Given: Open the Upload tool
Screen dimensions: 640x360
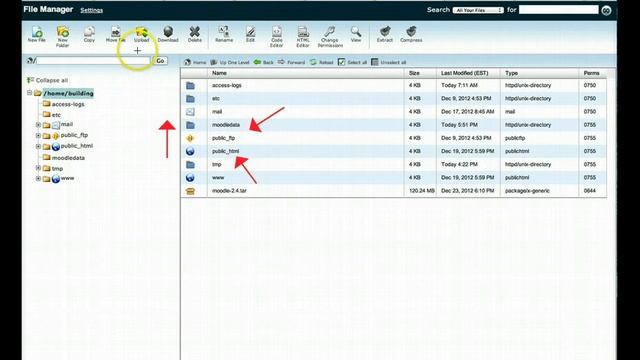Looking at the screenshot, I should click(x=141, y=34).
